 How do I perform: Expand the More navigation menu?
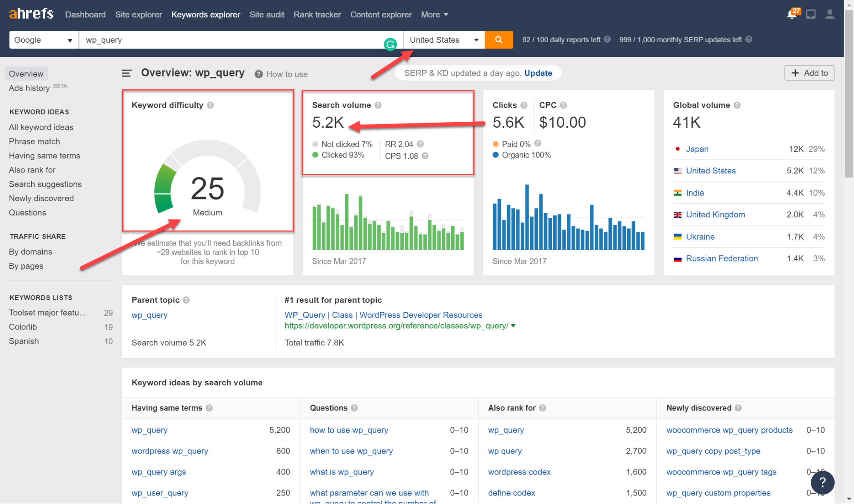(434, 15)
